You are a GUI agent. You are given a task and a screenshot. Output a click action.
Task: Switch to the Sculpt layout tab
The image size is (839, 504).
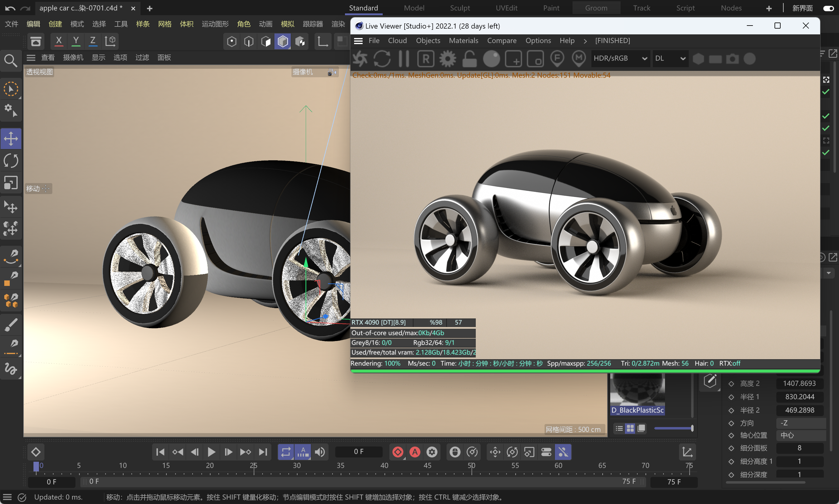point(460,8)
